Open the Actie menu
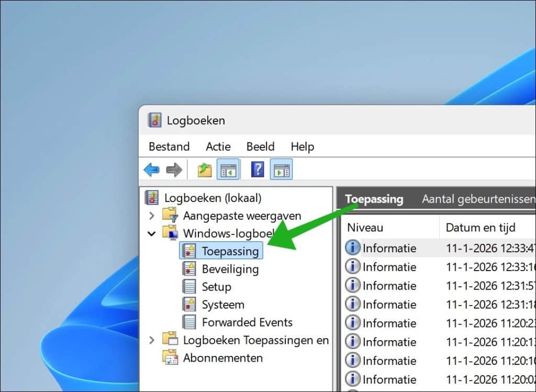Image resolution: width=536 pixels, height=392 pixels. [218, 147]
